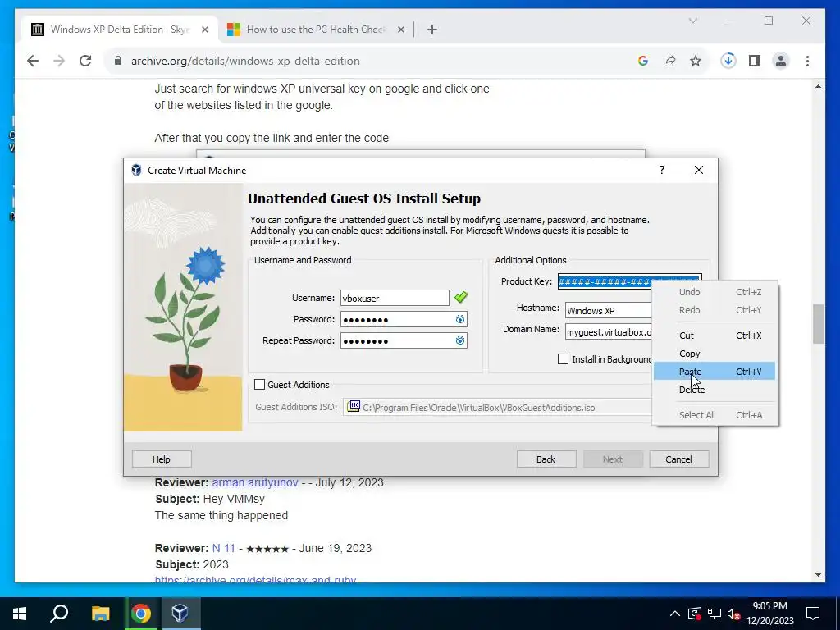Click Chrome icon in taskbar
This screenshot has width=840, height=630.
point(140,613)
